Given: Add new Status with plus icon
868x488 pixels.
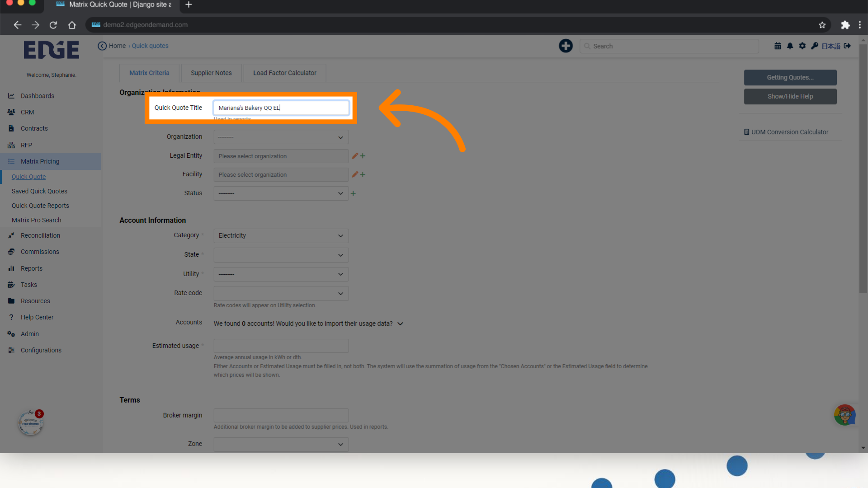Looking at the screenshot, I should point(354,193).
